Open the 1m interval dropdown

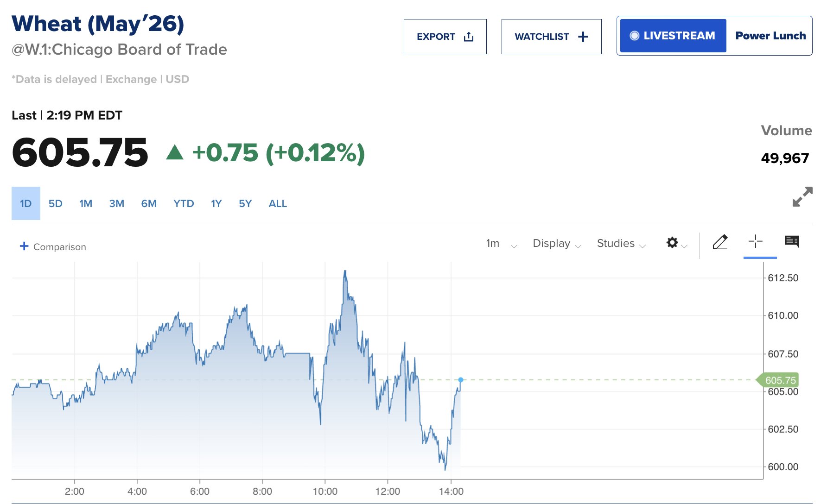pyautogui.click(x=501, y=244)
